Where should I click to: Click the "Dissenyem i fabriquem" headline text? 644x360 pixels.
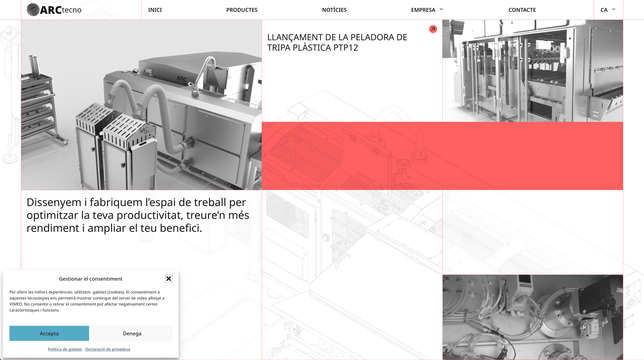(x=138, y=215)
